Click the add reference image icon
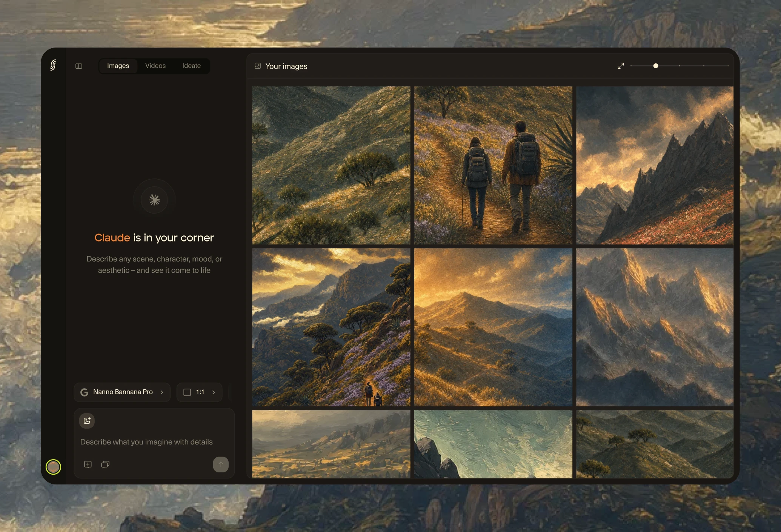 [x=87, y=421]
